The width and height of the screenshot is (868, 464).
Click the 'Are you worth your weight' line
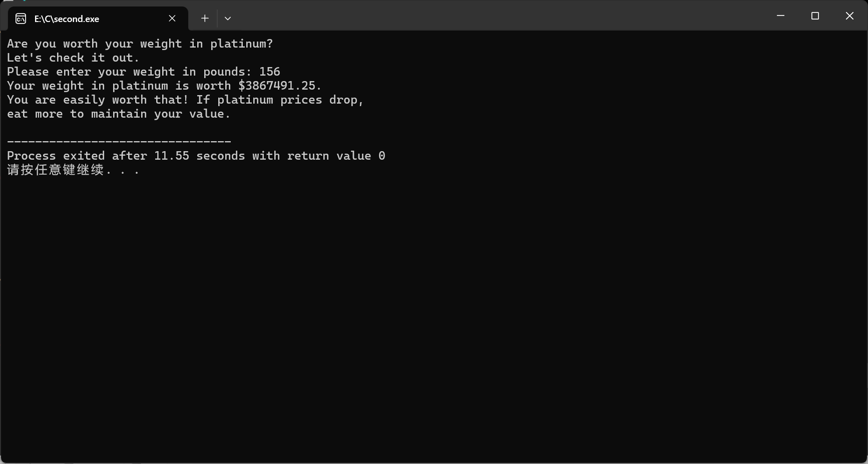140,44
